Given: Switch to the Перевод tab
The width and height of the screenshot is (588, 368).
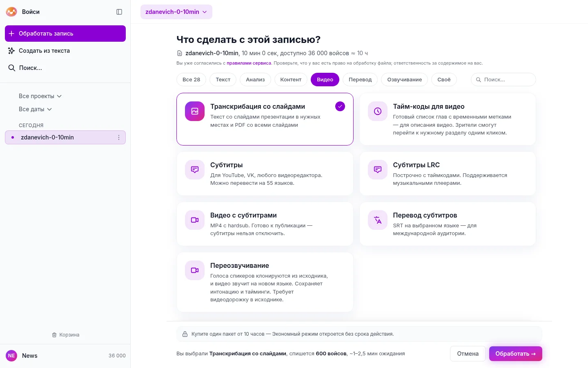Looking at the screenshot, I should point(360,80).
